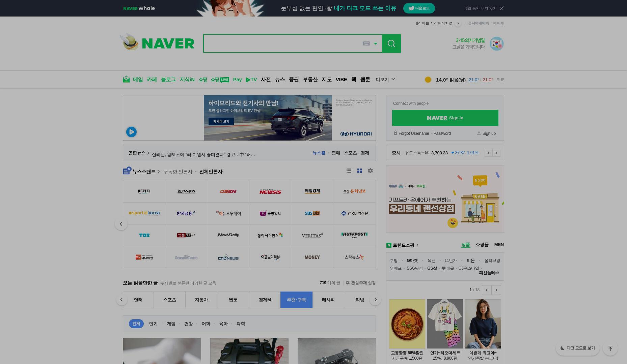Image resolution: width=627 pixels, height=364 pixels.
Task: Click the green search magnifier button
Action: (x=391, y=43)
